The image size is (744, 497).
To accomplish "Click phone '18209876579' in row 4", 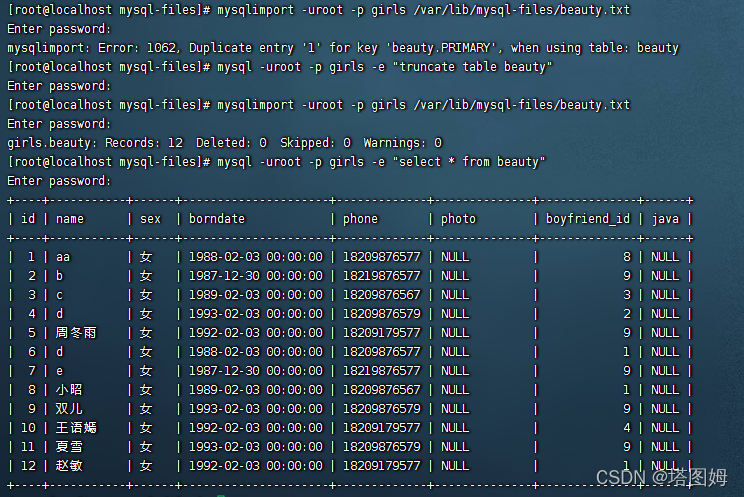I will tap(381, 314).
